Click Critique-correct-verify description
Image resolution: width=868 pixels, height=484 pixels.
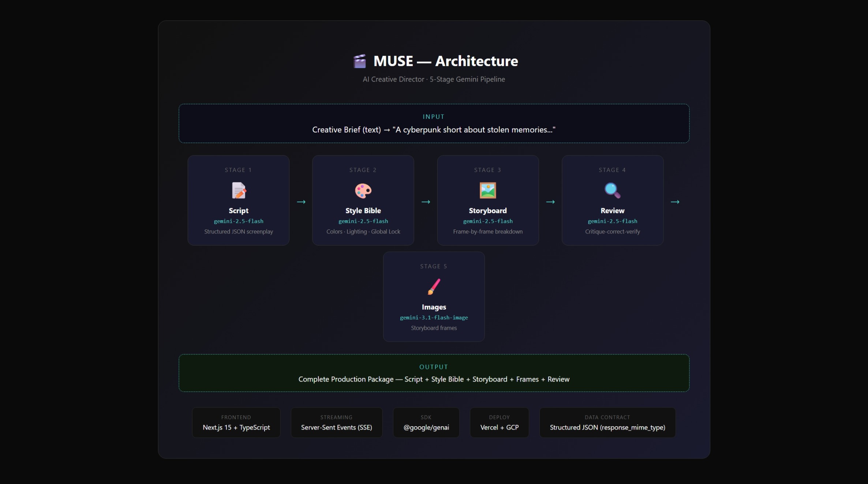coord(613,232)
